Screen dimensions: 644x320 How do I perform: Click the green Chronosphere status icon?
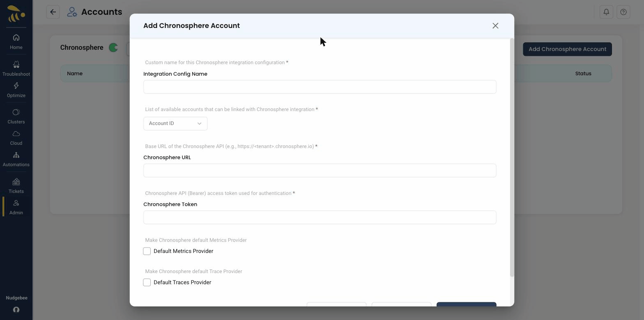pos(113,48)
